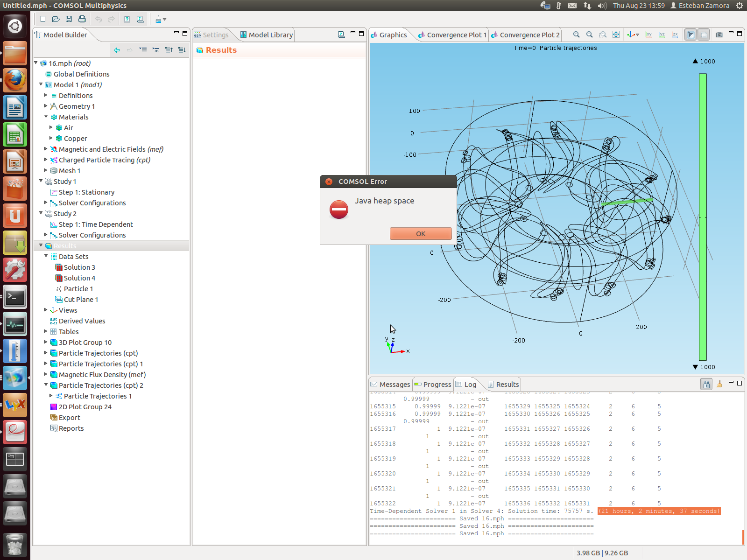This screenshot has height=560, width=747.
Task: Click the Save icon in the main toolbar
Action: click(x=69, y=19)
